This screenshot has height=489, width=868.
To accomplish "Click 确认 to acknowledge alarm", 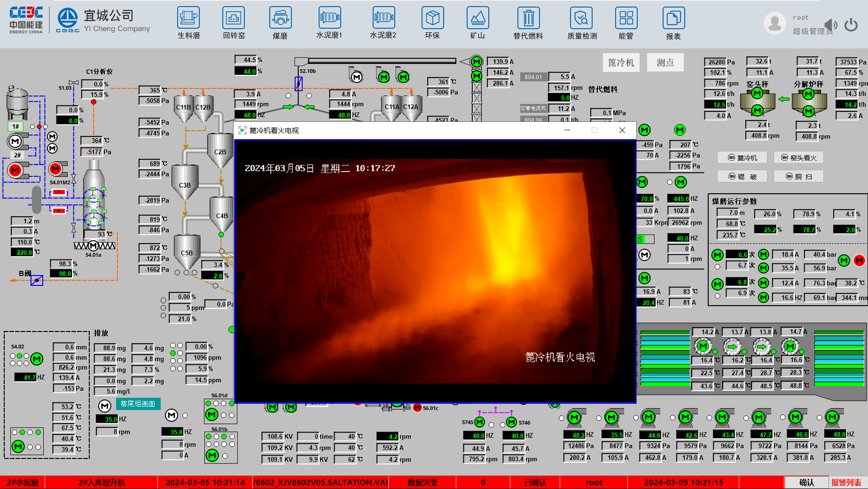I will coord(806,482).
